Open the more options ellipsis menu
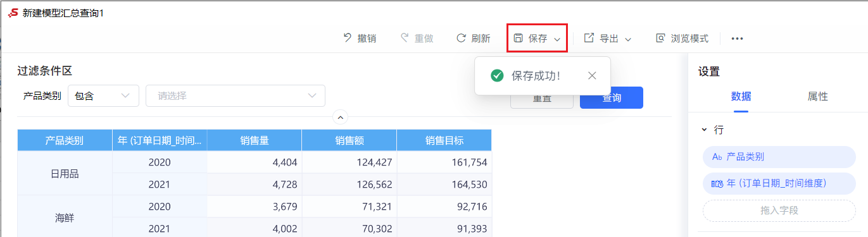The image size is (868, 237). tap(737, 39)
